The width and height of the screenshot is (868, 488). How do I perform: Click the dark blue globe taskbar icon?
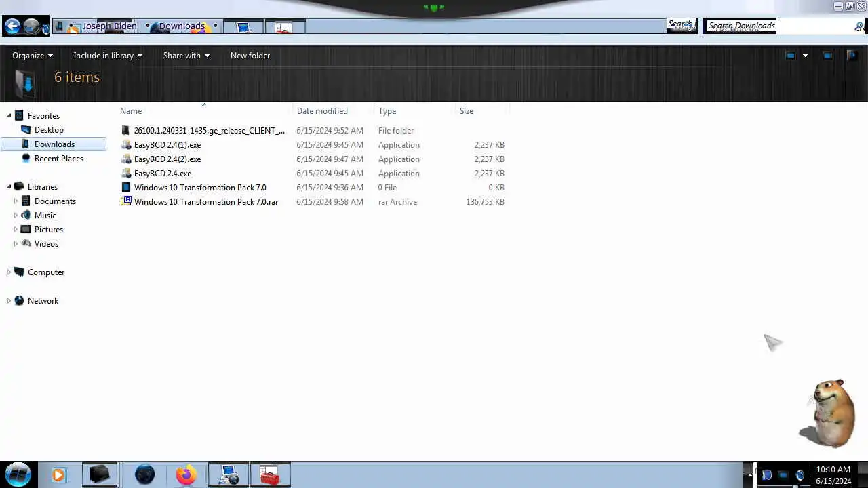coord(144,474)
